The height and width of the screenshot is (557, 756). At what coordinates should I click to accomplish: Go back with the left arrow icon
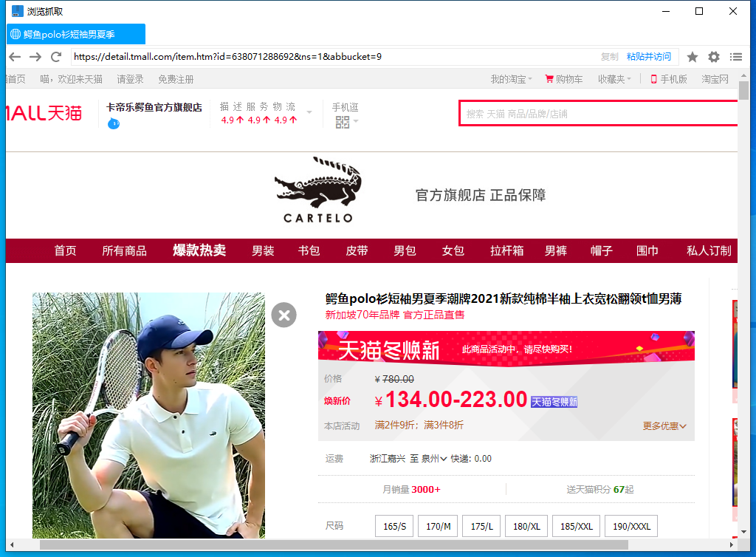click(x=15, y=57)
